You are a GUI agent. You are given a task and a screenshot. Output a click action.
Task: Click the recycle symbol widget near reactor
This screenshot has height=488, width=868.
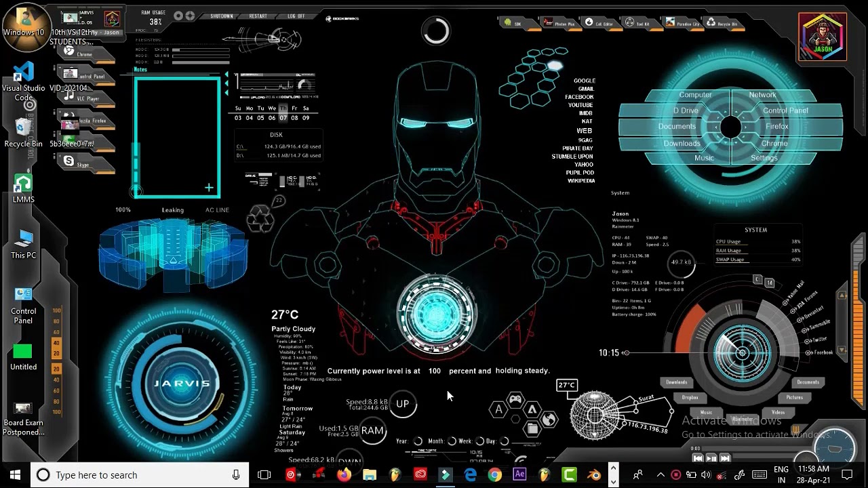(260, 218)
